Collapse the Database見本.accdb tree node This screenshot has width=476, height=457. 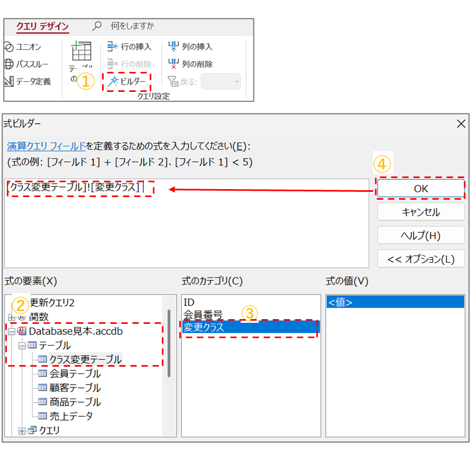(x=12, y=331)
